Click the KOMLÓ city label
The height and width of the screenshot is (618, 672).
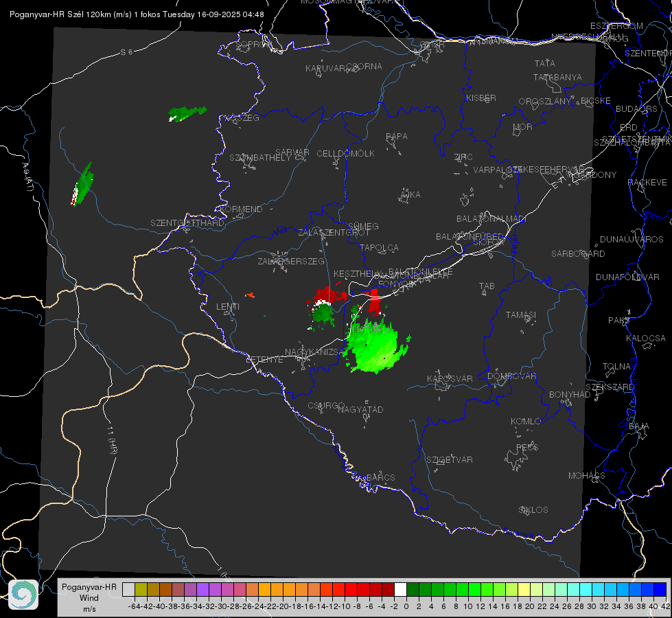[526, 422]
